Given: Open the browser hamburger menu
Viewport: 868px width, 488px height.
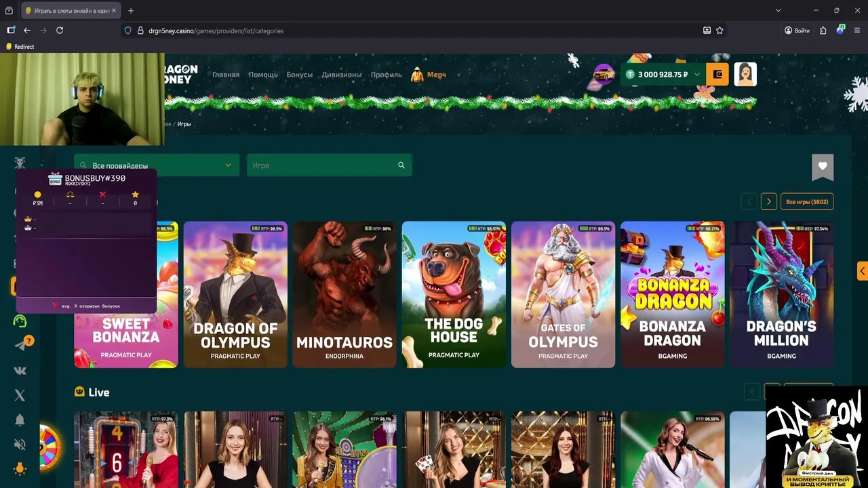Looking at the screenshot, I should pyautogui.click(x=857, y=30).
